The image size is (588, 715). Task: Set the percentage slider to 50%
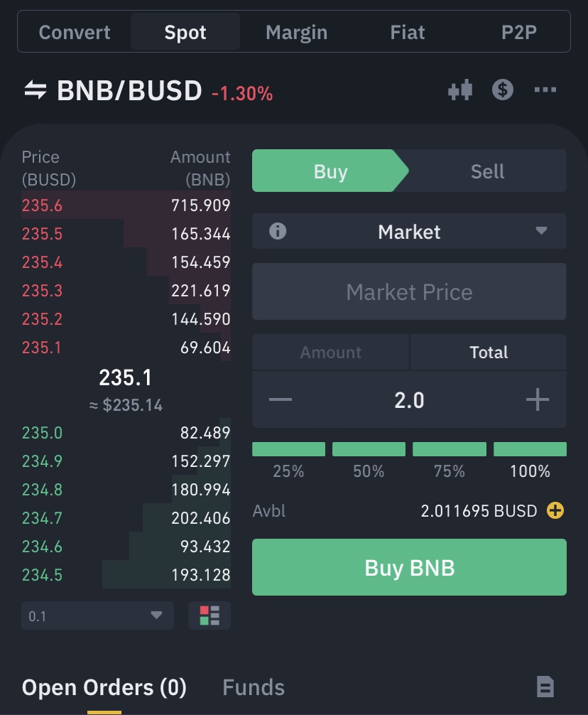(369, 450)
